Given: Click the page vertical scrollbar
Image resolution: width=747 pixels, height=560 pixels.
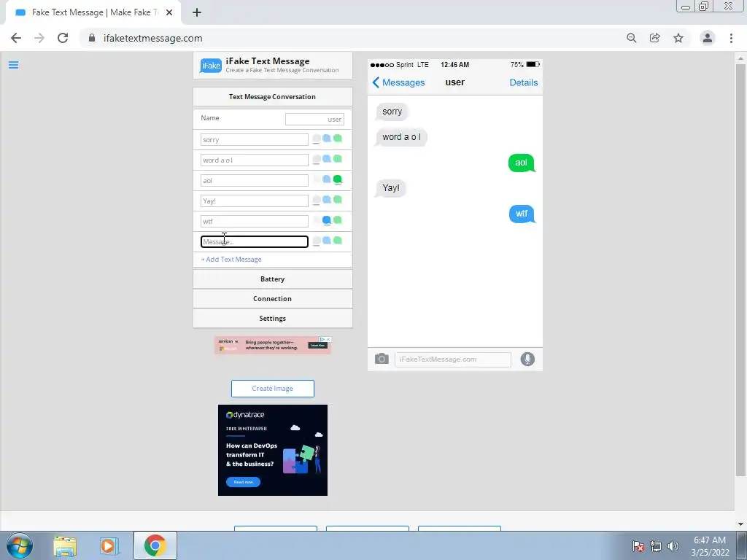Looking at the screenshot, I should tap(740, 269).
